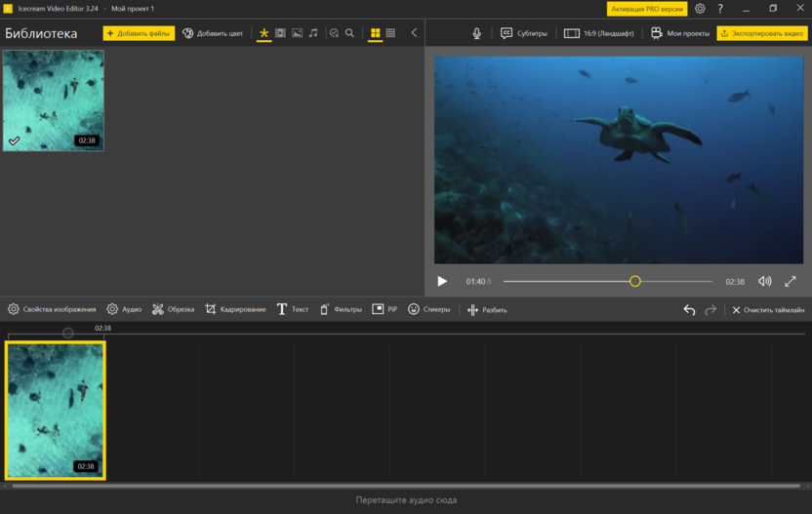Show only audio files in library
812x514 pixels.
point(313,33)
